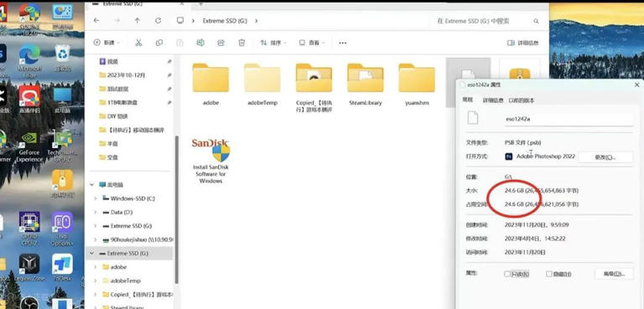Go up one folder level
644x309 pixels.
[138, 21]
